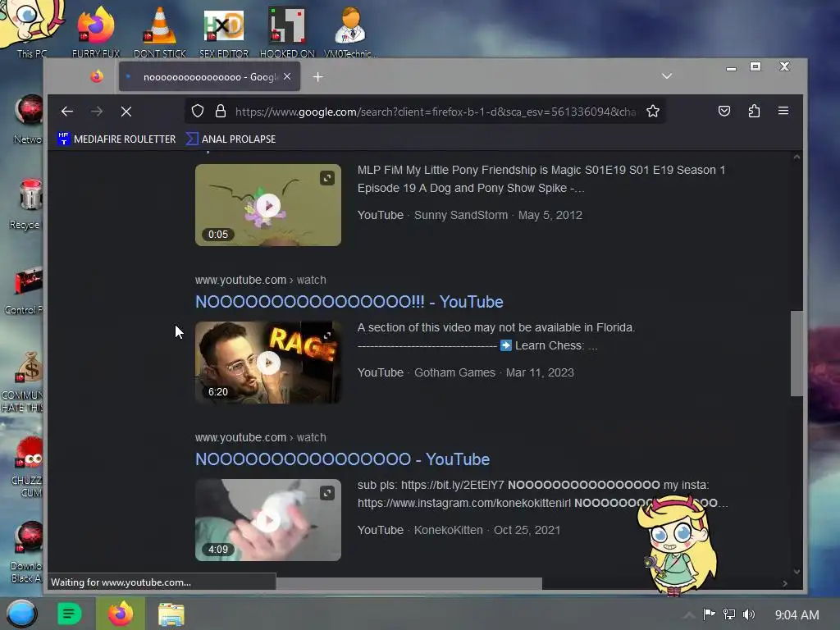Click the horizontal scrollbar thumb
This screenshot has height=630, width=840.
click(x=409, y=583)
